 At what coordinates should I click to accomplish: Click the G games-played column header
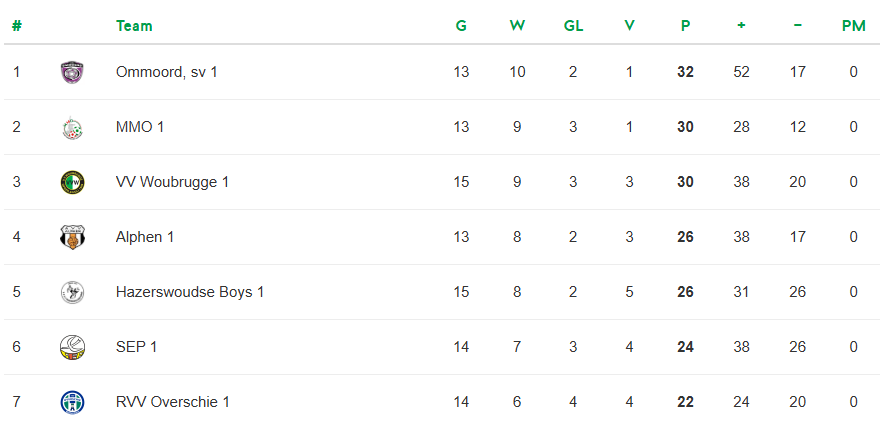[461, 26]
